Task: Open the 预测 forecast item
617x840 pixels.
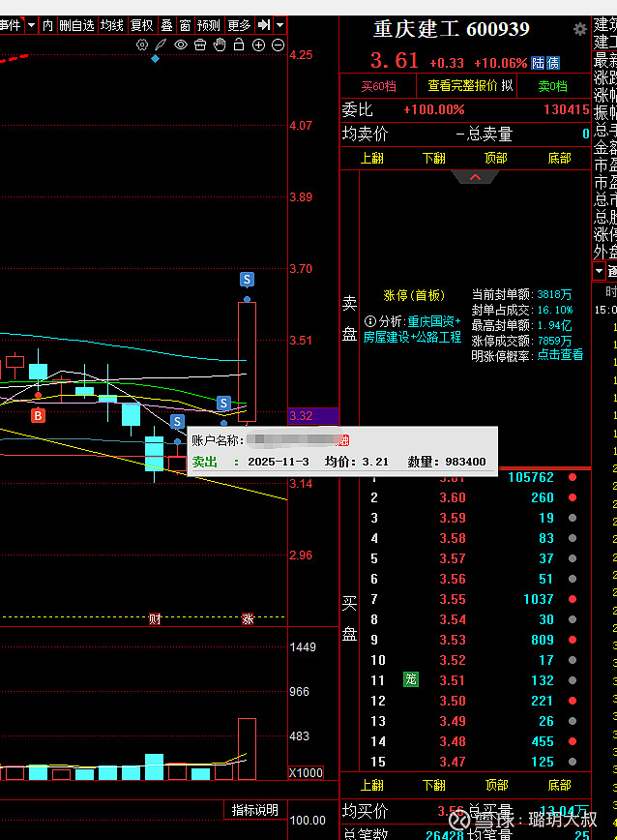Action: pyautogui.click(x=209, y=25)
